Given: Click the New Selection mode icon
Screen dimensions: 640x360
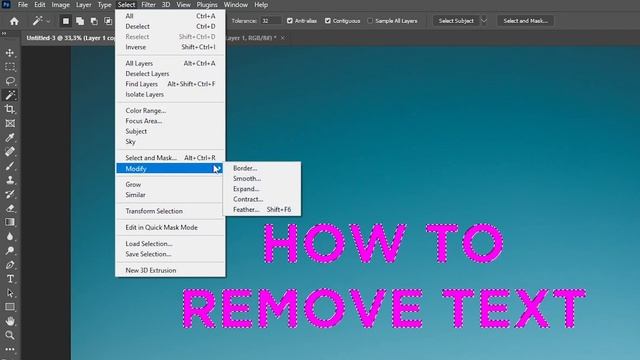Looking at the screenshot, I should coord(66,21).
